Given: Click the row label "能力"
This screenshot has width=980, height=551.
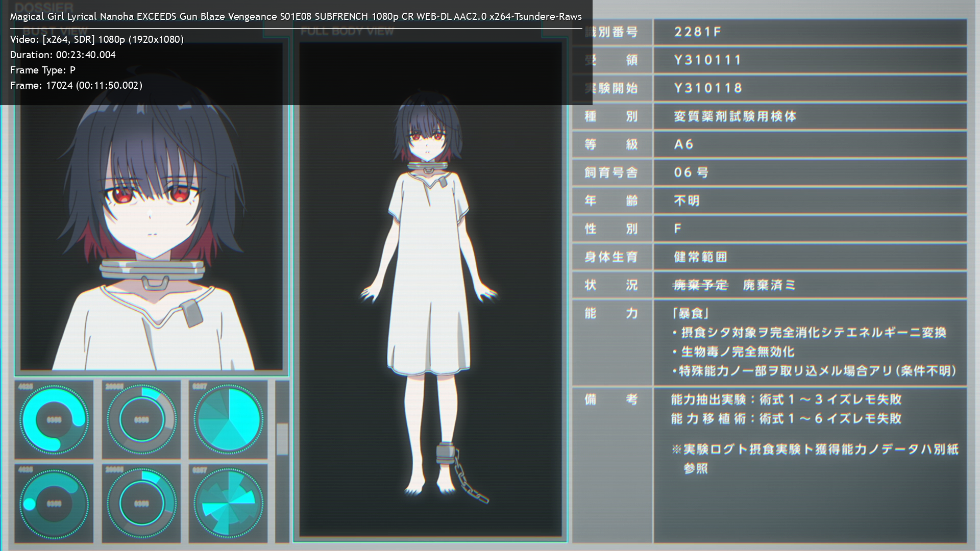Looking at the screenshot, I should 611,313.
